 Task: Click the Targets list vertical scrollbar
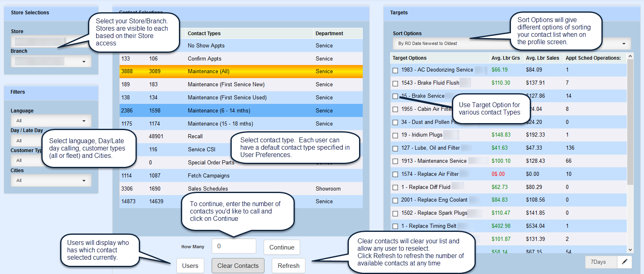[x=630, y=123]
